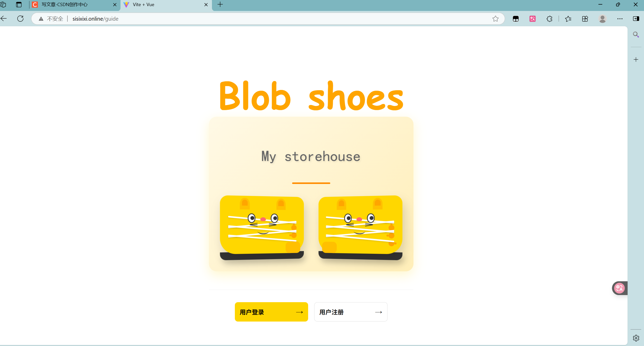
Task: Open a new browser tab
Action: pyautogui.click(x=220, y=5)
